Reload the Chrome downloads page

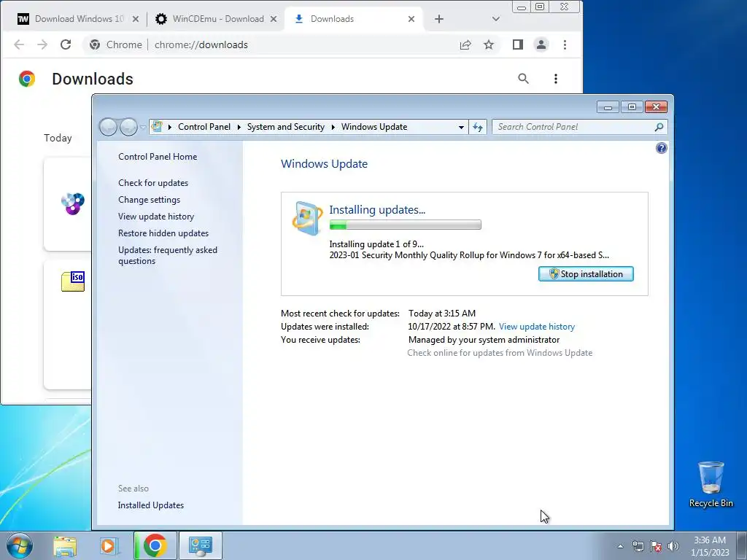click(x=66, y=44)
